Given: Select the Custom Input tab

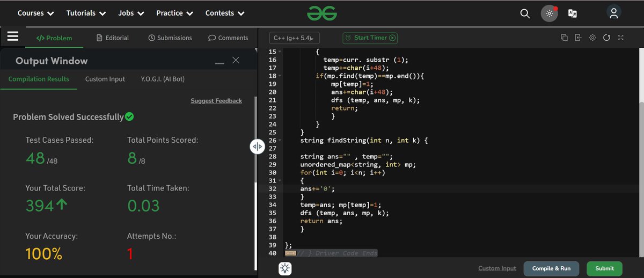Looking at the screenshot, I should pyautogui.click(x=105, y=79).
